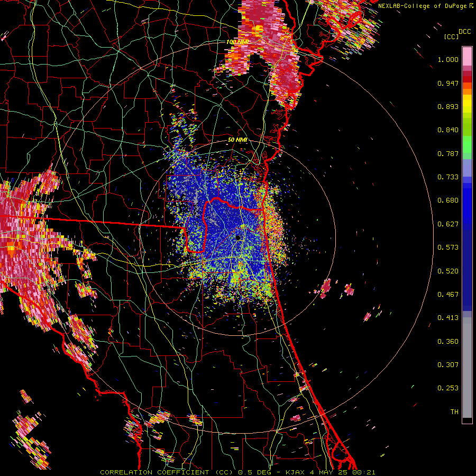Click the CORRELATION COEFFICIENT (CC) title text
This screenshot has width=476, height=476.
[167, 472]
